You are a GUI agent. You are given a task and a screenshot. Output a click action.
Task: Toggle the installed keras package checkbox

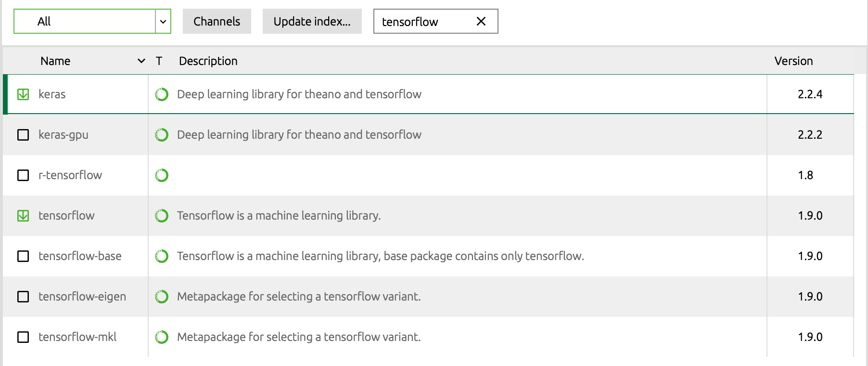(23, 94)
